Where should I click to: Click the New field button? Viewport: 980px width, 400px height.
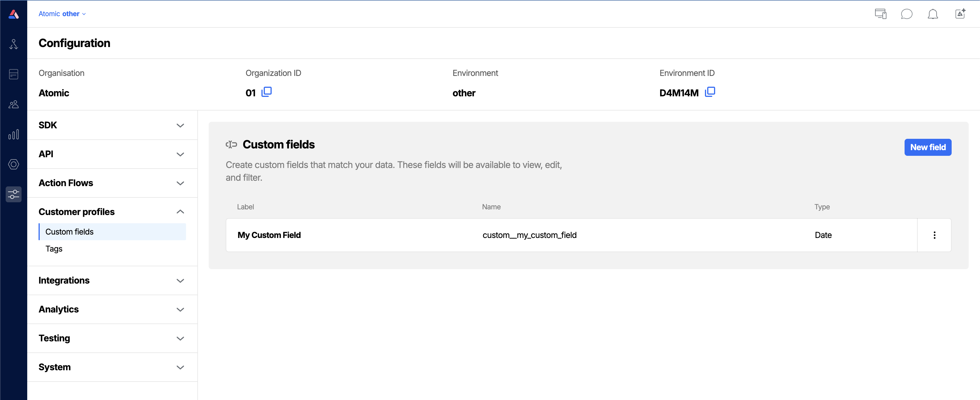click(x=928, y=147)
